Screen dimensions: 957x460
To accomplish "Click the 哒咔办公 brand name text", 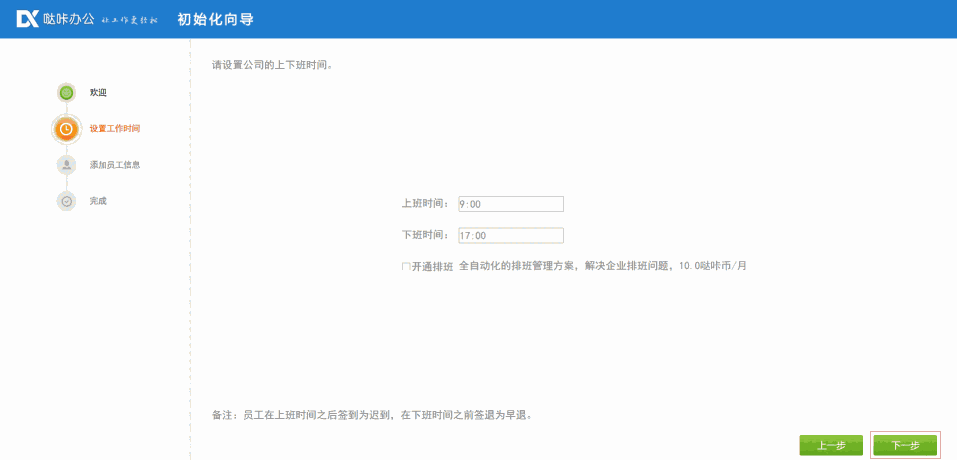I will [69, 20].
